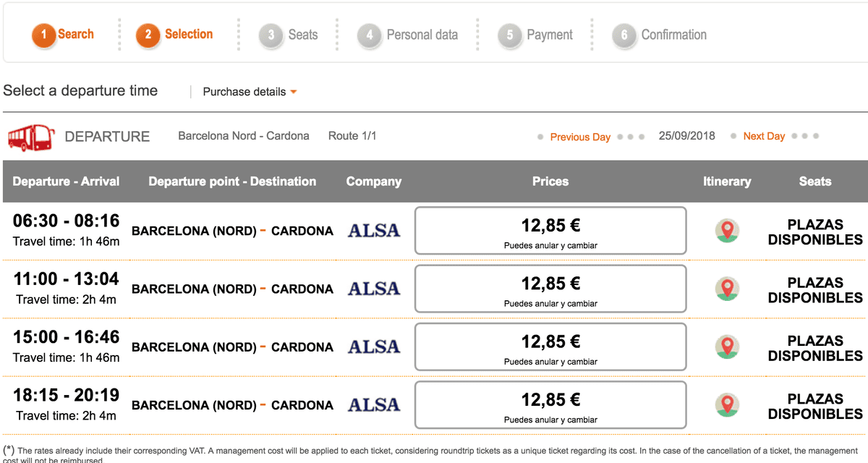The width and height of the screenshot is (868, 463).
Task: Expand the Purchase details dropdown
Action: (x=250, y=92)
